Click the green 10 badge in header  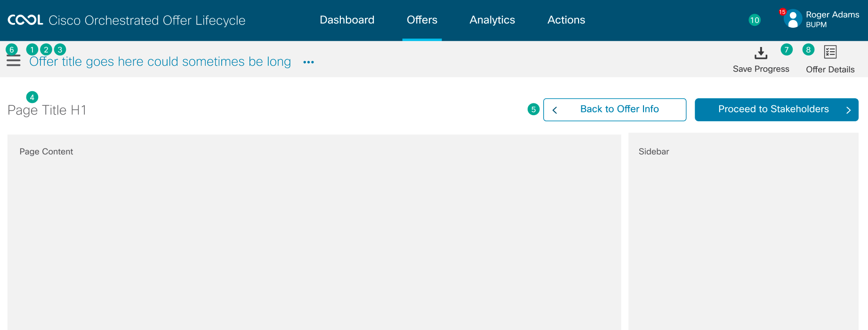[755, 20]
